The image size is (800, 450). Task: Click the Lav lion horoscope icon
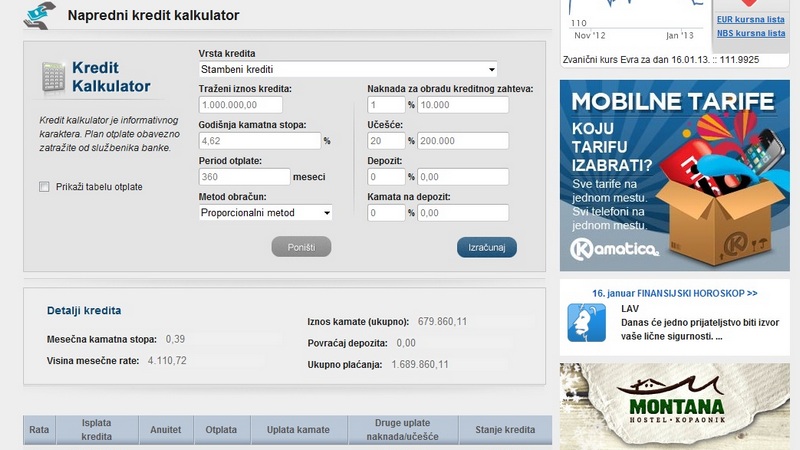coord(587,322)
